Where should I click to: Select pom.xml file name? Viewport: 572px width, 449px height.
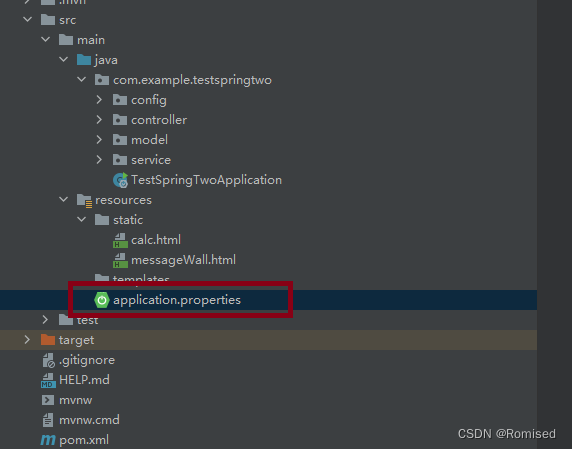pyautogui.click(x=84, y=441)
